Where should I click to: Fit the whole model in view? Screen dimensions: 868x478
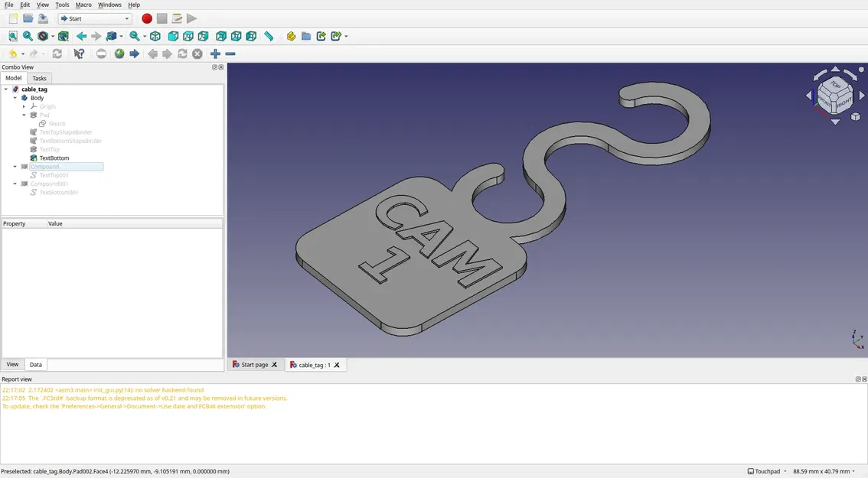[12, 35]
